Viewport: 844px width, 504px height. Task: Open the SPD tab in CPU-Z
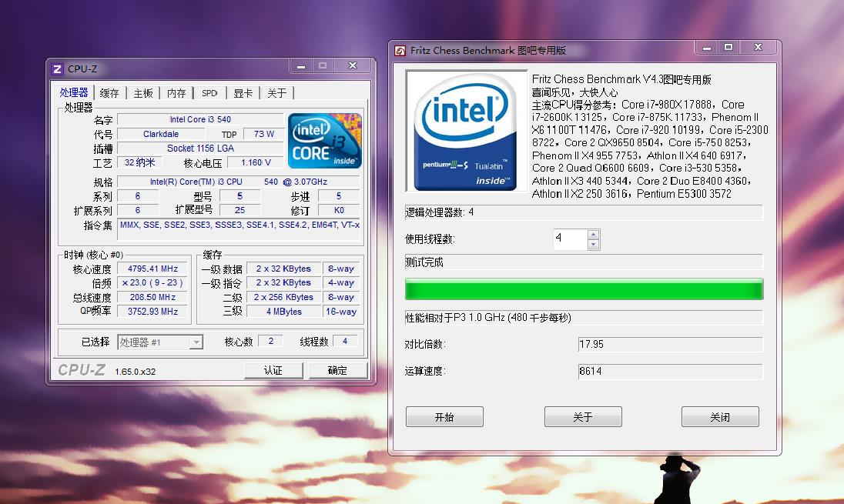[209, 93]
